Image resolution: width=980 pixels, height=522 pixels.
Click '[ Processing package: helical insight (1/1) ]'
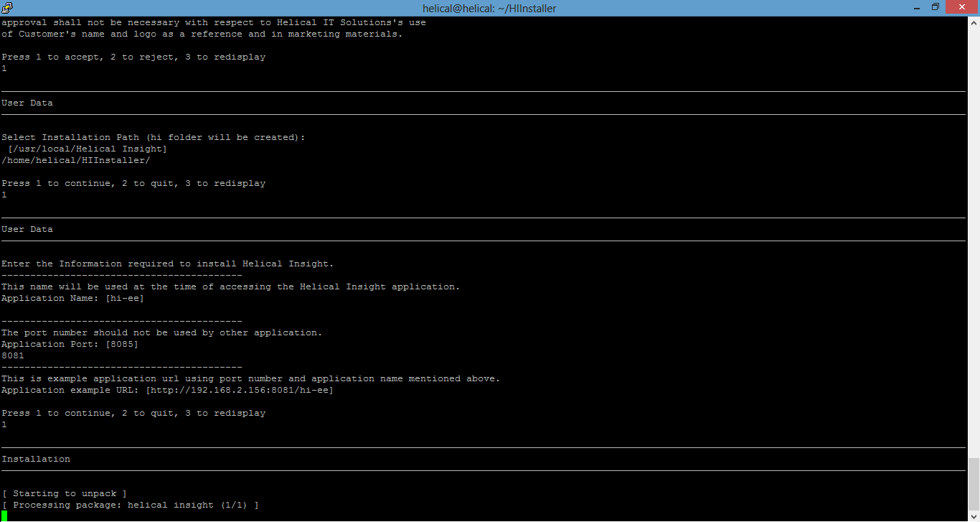click(x=131, y=505)
